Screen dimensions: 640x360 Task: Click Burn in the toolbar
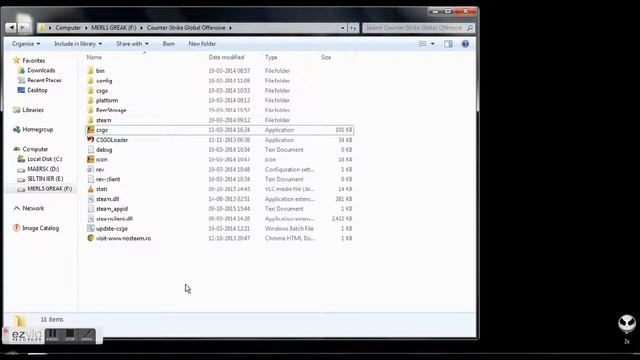169,44
